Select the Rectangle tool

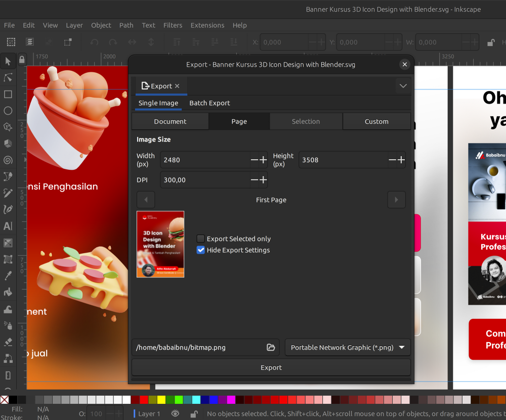click(x=8, y=94)
